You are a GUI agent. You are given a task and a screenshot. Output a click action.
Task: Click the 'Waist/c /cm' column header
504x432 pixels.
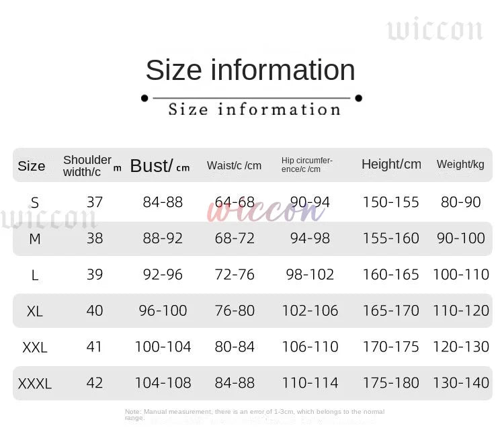coord(234,165)
